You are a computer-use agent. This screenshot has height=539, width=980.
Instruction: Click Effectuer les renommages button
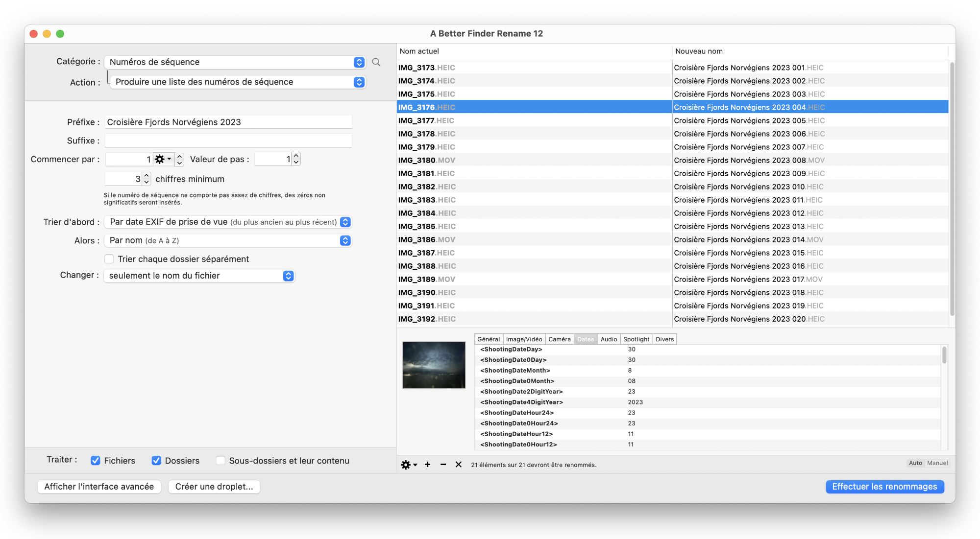click(x=884, y=487)
